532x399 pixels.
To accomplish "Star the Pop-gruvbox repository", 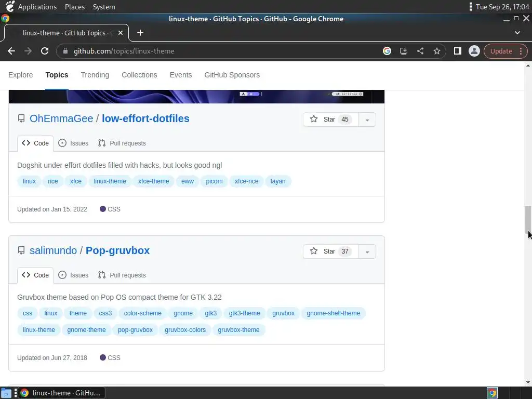I will tap(331, 251).
